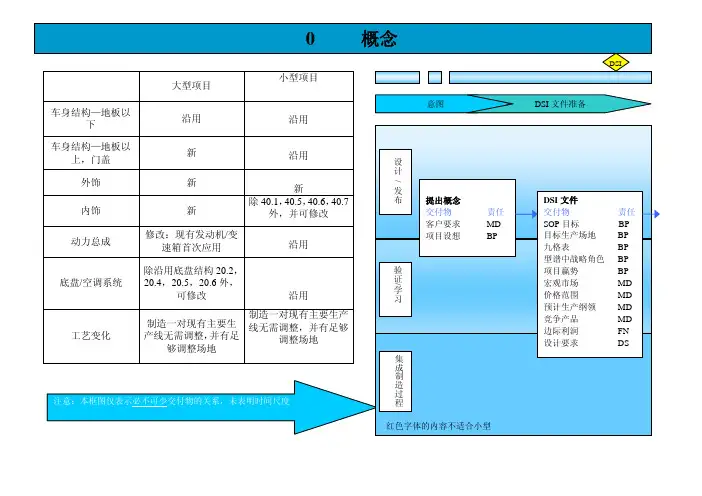Image resolution: width=702 pixels, height=496 pixels.
Task: Click the 设计/发布 vertical label box
Action: click(397, 183)
